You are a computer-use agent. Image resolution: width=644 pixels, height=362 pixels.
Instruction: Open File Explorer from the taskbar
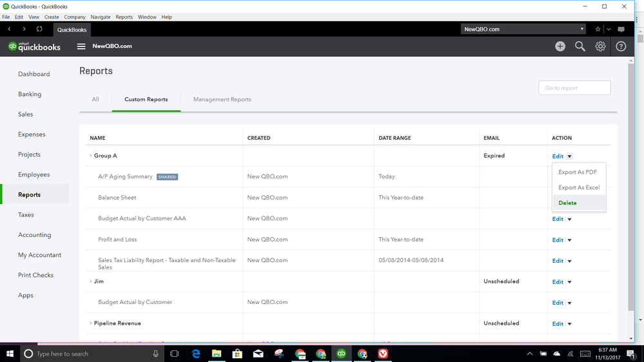click(x=217, y=354)
